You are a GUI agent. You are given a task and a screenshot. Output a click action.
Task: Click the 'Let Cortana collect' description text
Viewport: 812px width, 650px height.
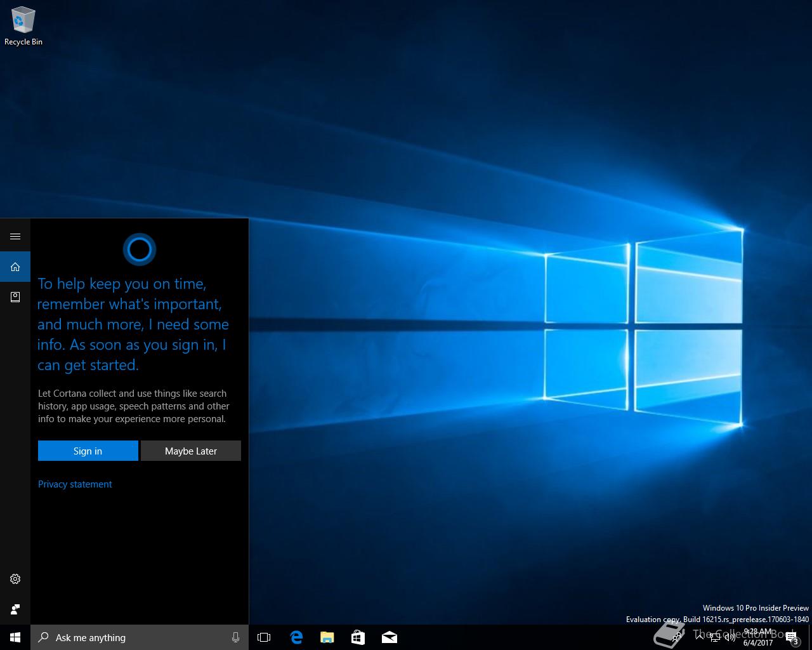point(133,406)
